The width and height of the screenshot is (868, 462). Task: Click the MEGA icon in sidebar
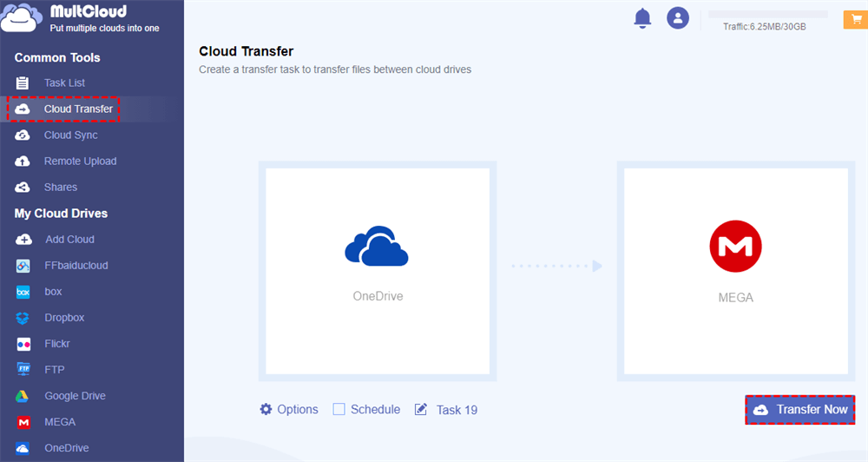23,422
